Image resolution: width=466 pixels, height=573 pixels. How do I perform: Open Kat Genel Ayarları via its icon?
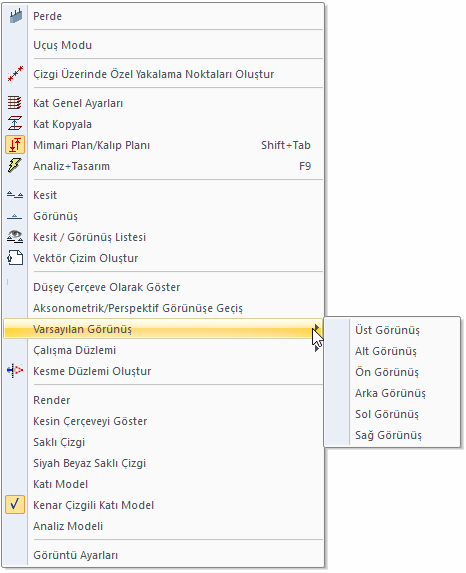(15, 103)
